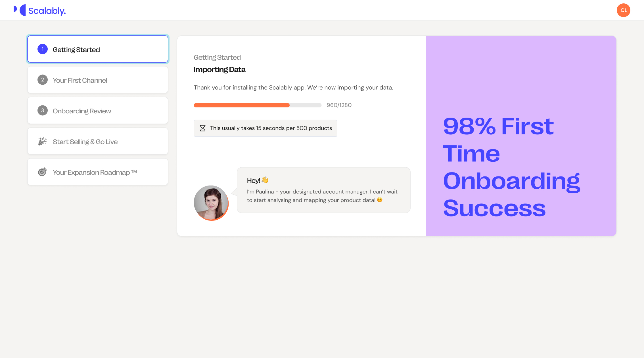Screen dimensions: 644x358
Task: Click the orange import progress bar
Action: point(242,105)
